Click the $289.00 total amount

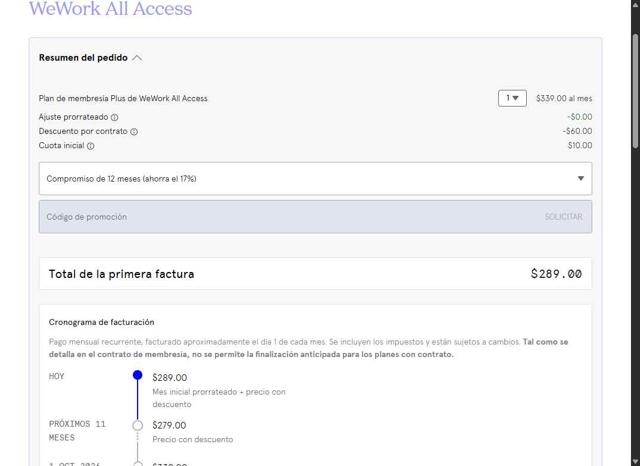pos(556,274)
